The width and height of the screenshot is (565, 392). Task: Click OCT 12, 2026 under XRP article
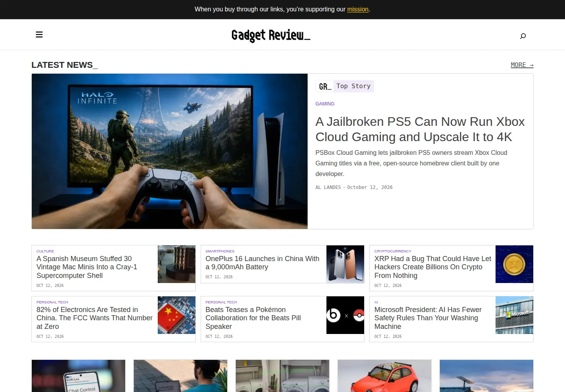coord(388,285)
